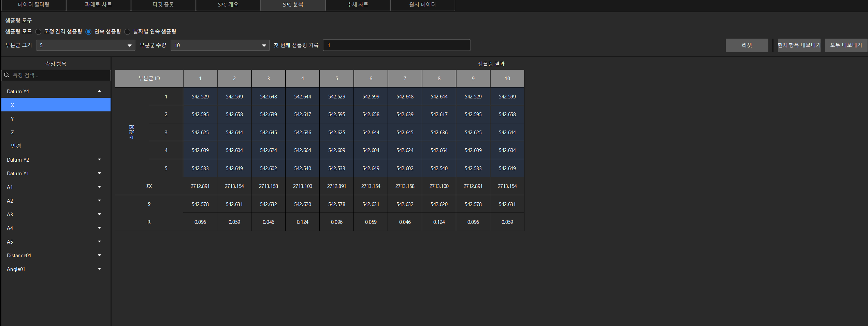Image resolution: width=868 pixels, height=326 pixels.
Task: Click ΣX value 2713.100 under subgroup 4
Action: coord(303,186)
